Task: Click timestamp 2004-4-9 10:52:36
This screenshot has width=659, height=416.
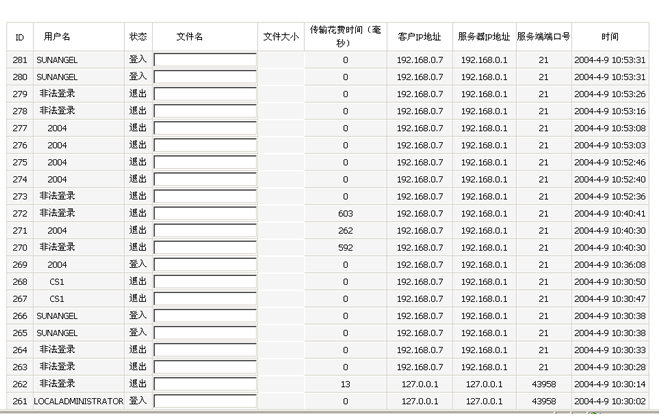Action: pyautogui.click(x=610, y=196)
